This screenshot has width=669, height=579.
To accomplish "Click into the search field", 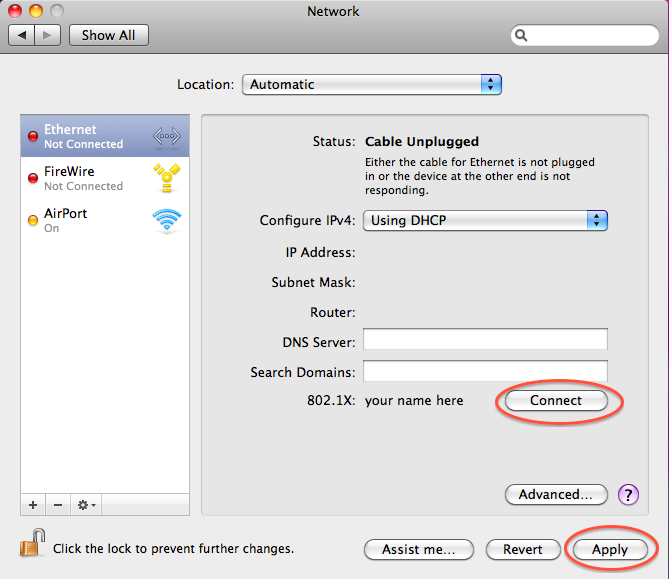I will click(585, 35).
